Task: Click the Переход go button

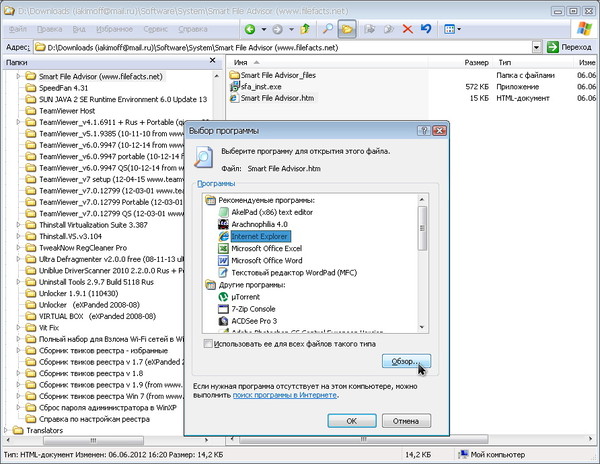Action: click(569, 47)
